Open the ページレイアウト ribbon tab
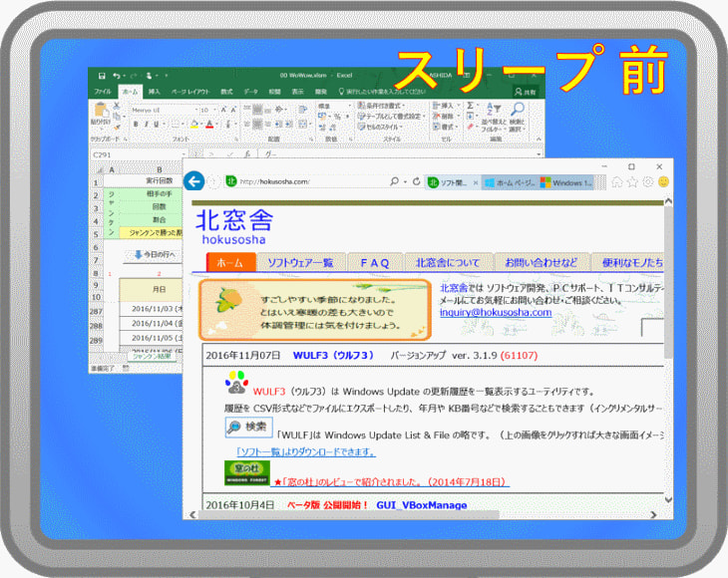The image size is (728, 578). pos(190,92)
